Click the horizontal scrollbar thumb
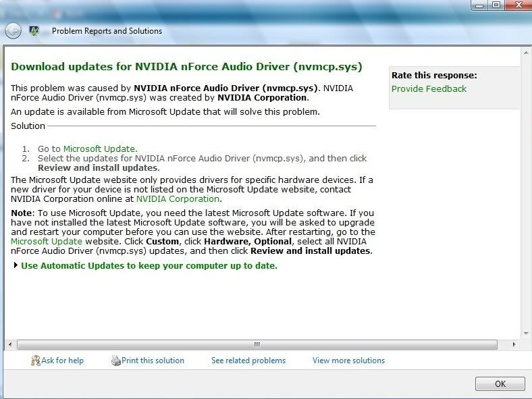Image resolution: width=532 pixels, height=399 pixels. tap(257, 345)
